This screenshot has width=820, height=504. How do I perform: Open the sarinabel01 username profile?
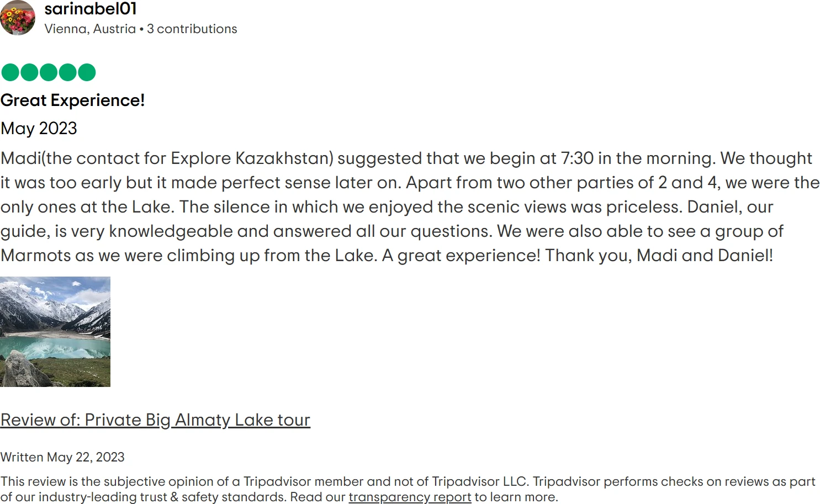click(91, 9)
